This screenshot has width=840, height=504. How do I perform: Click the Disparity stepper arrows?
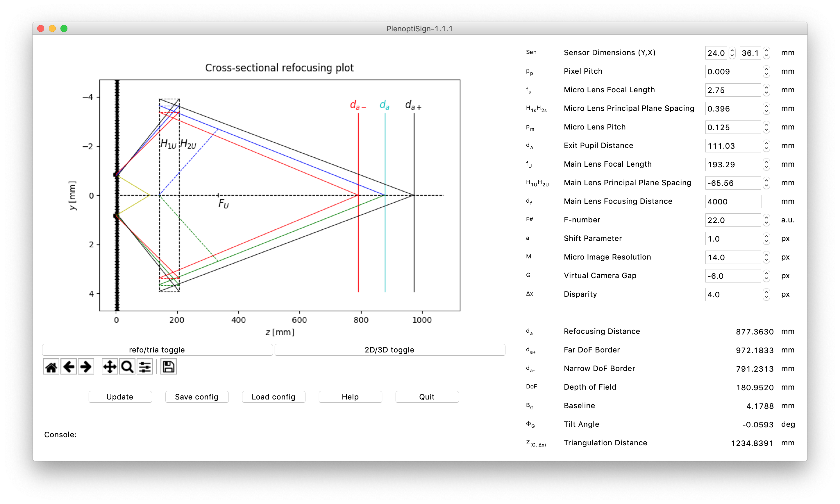pyautogui.click(x=766, y=294)
